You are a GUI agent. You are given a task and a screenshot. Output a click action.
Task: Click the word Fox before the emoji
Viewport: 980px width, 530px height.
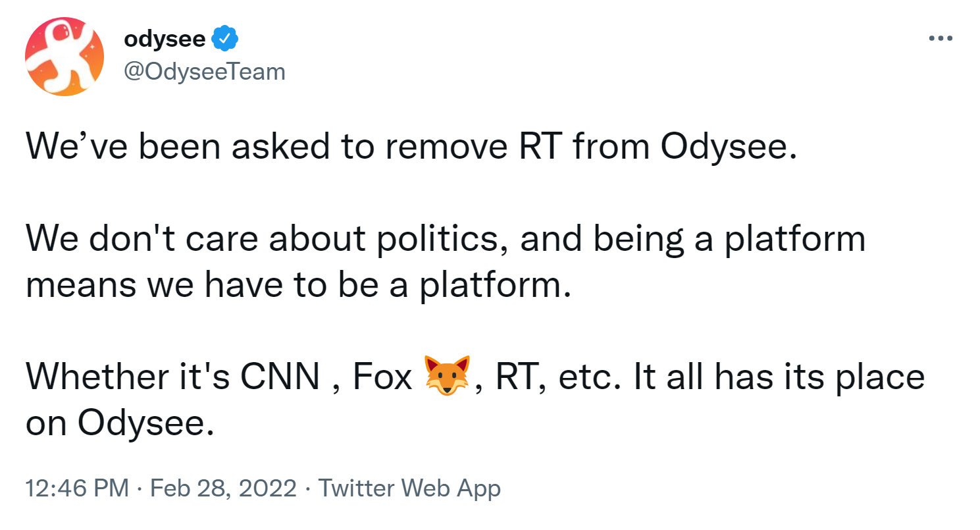click(x=382, y=377)
